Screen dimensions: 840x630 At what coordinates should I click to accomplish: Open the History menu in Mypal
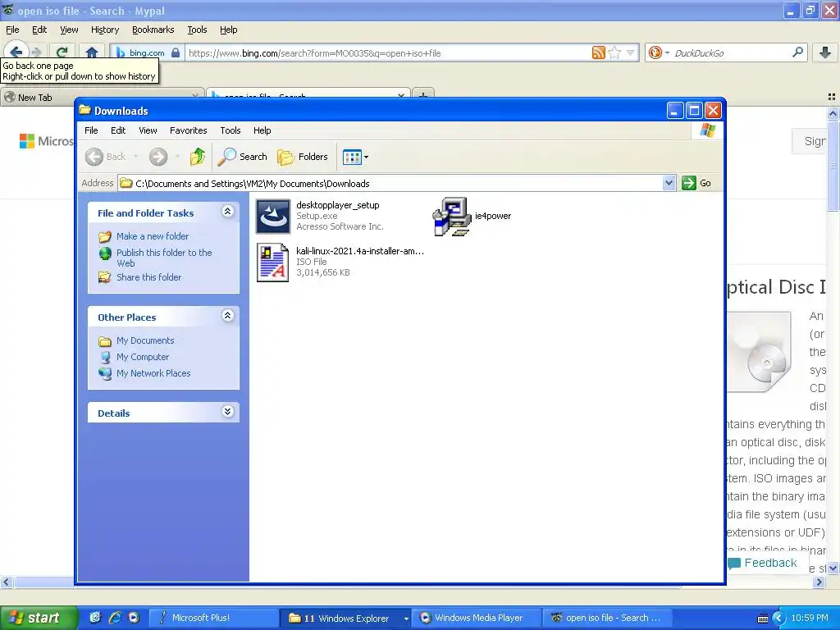[x=104, y=30]
